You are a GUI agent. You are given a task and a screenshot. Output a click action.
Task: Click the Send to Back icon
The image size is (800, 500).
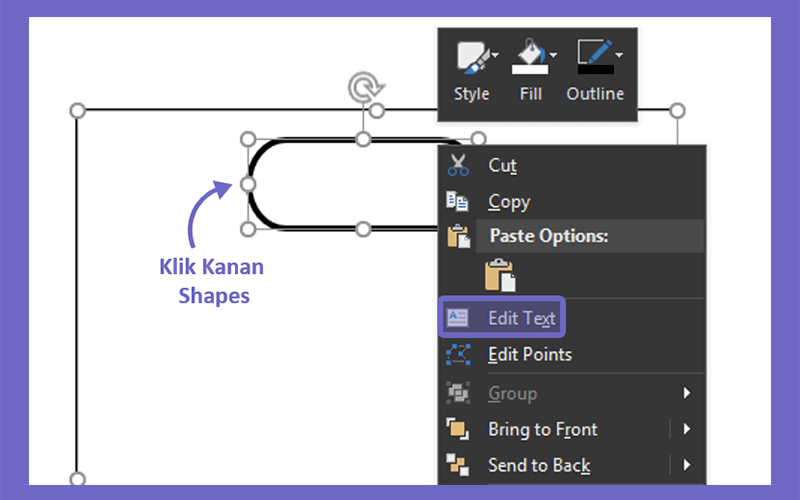point(458,465)
